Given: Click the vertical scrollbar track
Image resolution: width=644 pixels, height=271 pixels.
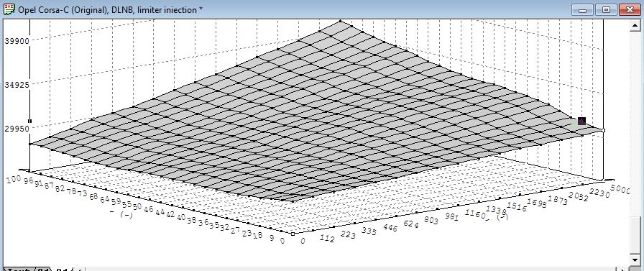Looking at the screenshot, I should (x=635, y=123).
